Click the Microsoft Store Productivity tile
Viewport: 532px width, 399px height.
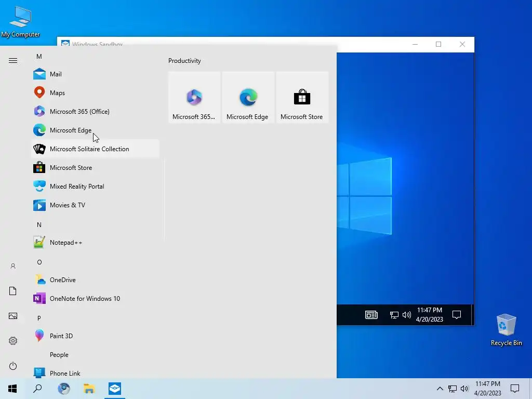click(x=302, y=97)
